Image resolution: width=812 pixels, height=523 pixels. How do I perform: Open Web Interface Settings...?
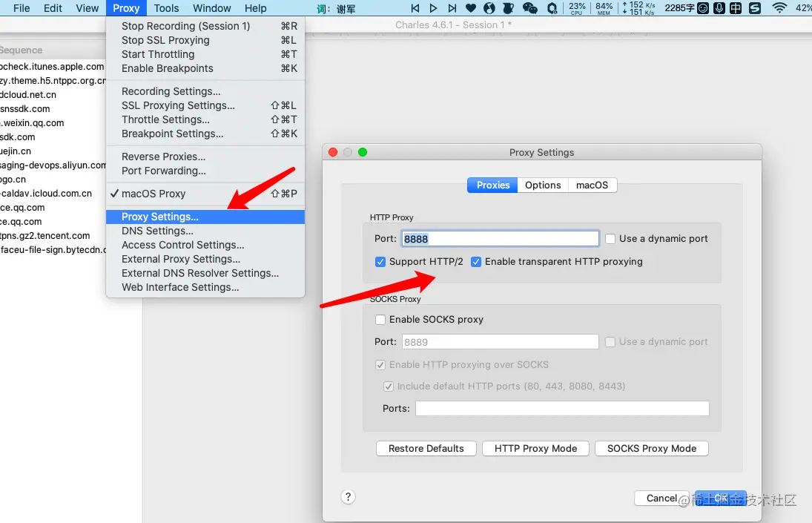coord(205,287)
